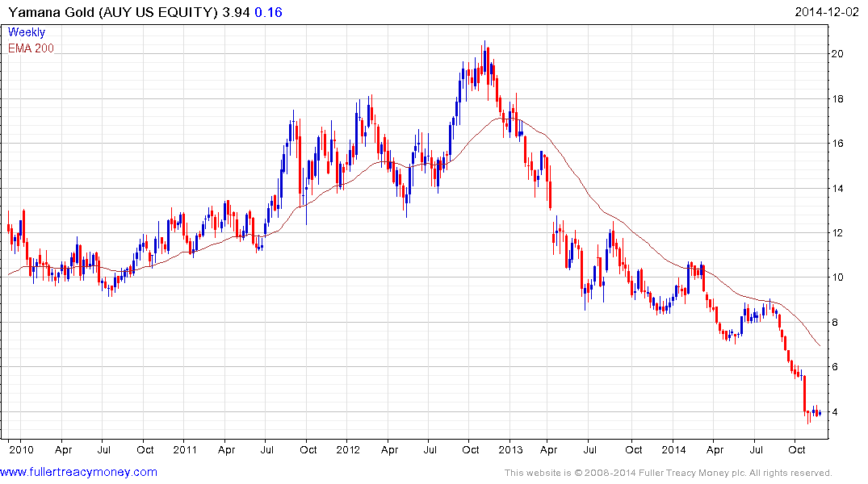The width and height of the screenshot is (868, 484).
Task: Open the www.fullertreacymoney.com link
Action: pyautogui.click(x=78, y=473)
